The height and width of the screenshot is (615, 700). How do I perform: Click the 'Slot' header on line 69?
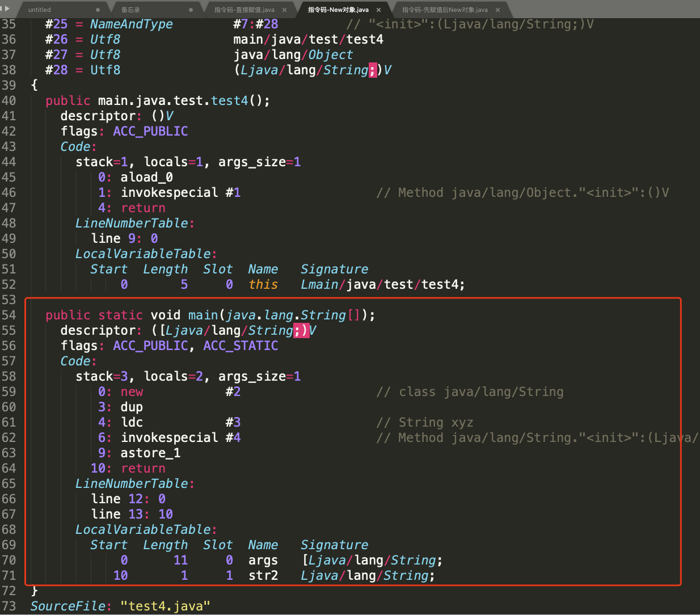(x=218, y=545)
